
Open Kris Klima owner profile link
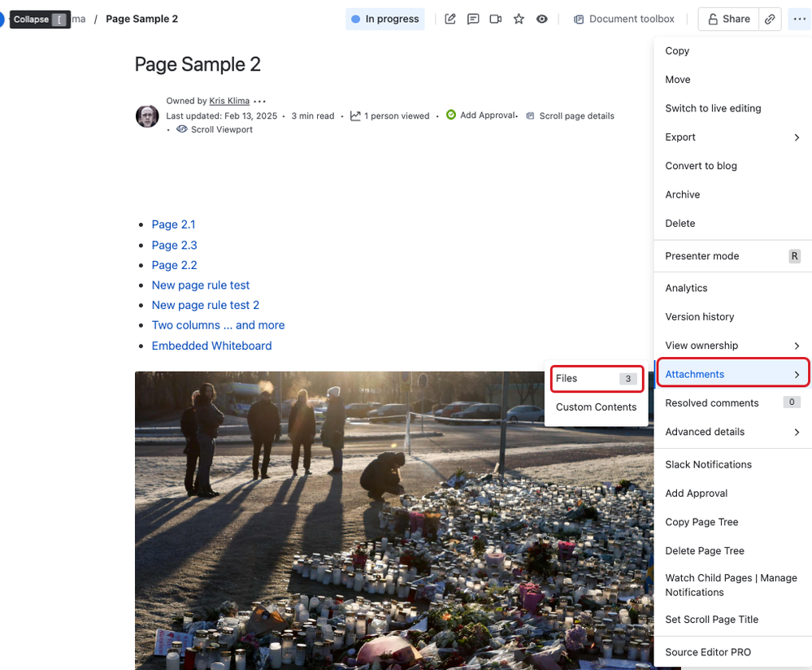tap(229, 101)
